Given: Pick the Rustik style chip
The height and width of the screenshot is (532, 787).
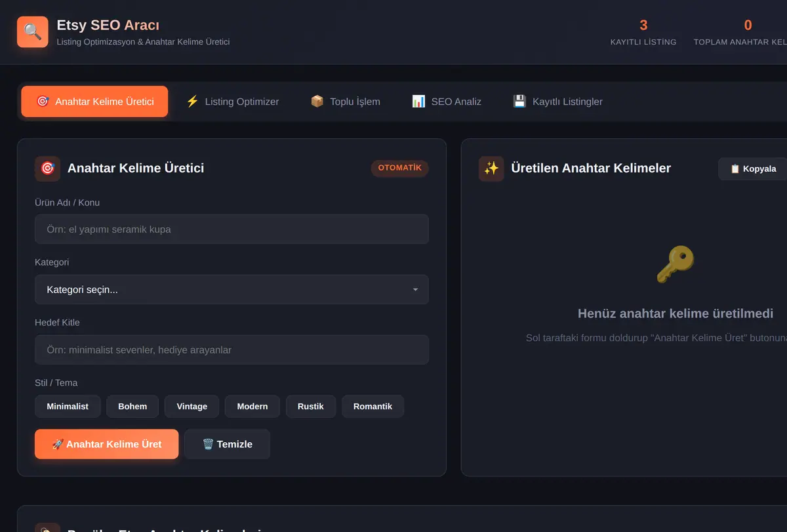Looking at the screenshot, I should coord(311,407).
